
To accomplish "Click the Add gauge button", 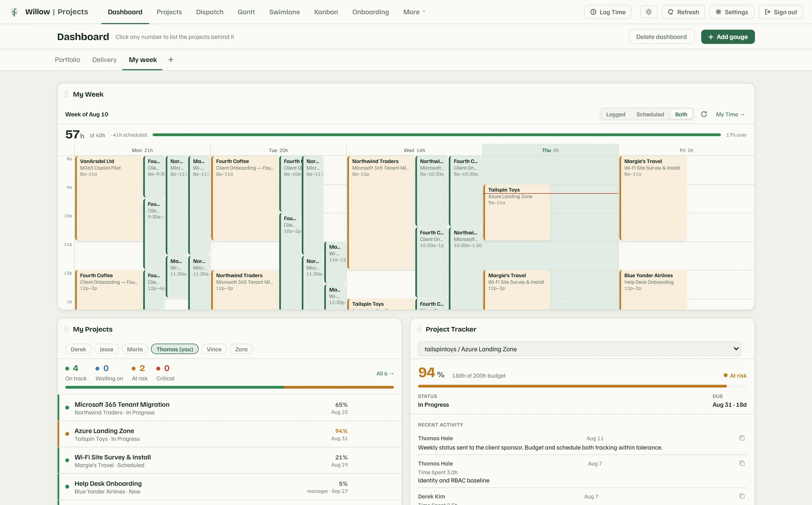I will point(728,37).
